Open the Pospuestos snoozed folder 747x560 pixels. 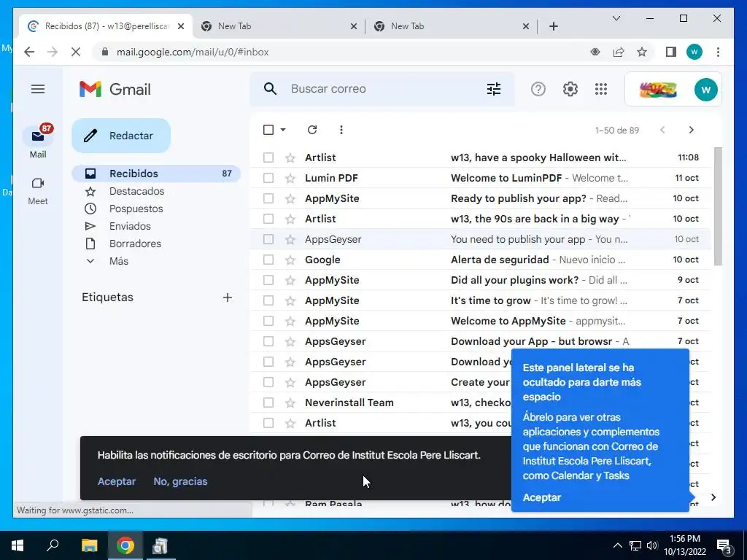coord(136,209)
